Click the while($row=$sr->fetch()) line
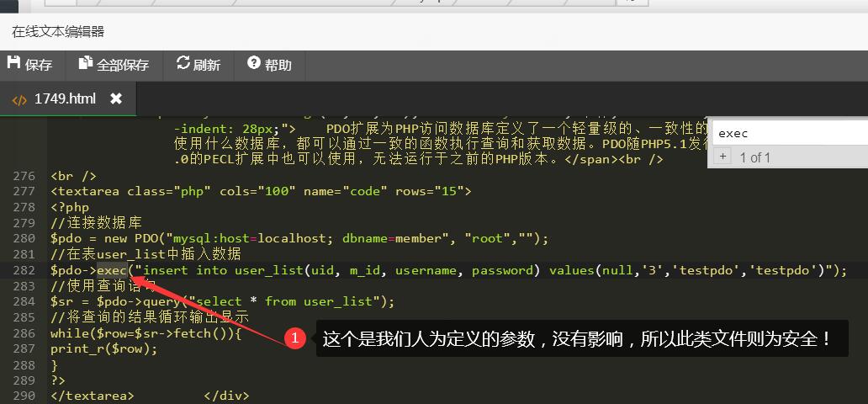 pyautogui.click(x=146, y=333)
